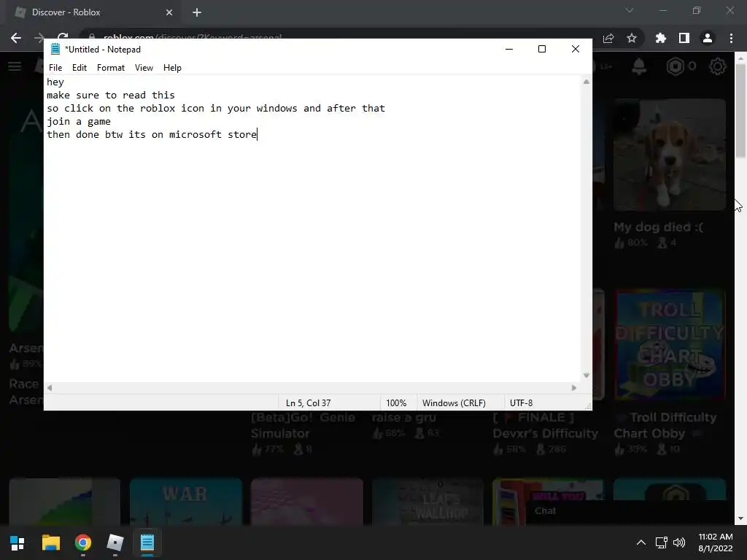
Task: Click Notepad horizontal scroll left arrow
Action: tap(50, 388)
